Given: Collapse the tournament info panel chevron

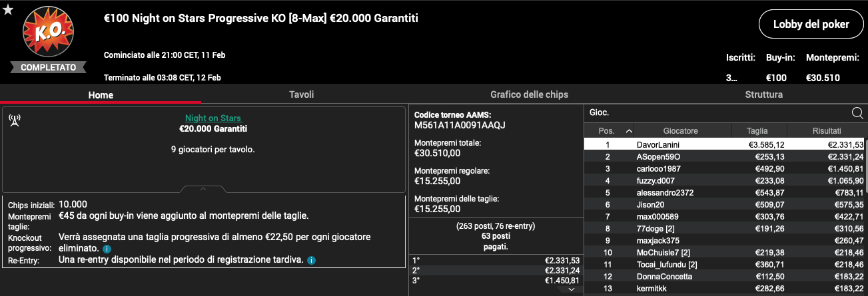Looking at the screenshot, I should click(x=203, y=189).
